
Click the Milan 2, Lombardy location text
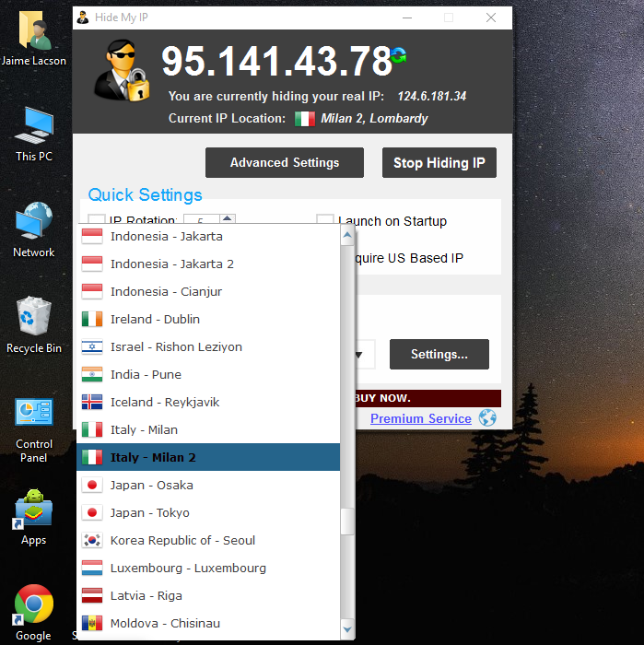(x=374, y=119)
